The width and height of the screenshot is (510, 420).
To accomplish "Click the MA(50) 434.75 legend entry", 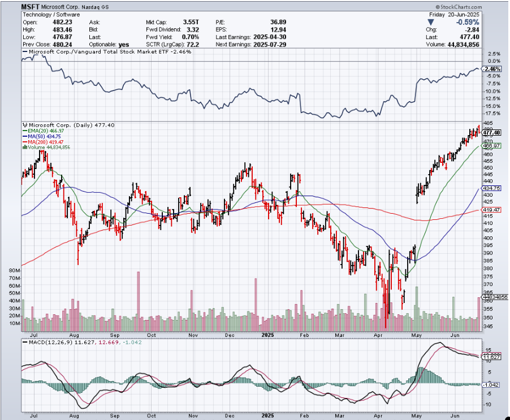I will pos(42,137).
